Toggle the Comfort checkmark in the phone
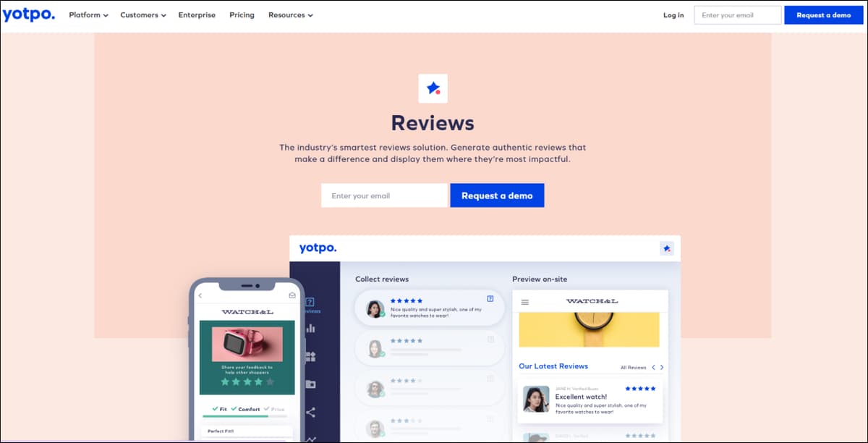This screenshot has width=868, height=443. coord(246,409)
